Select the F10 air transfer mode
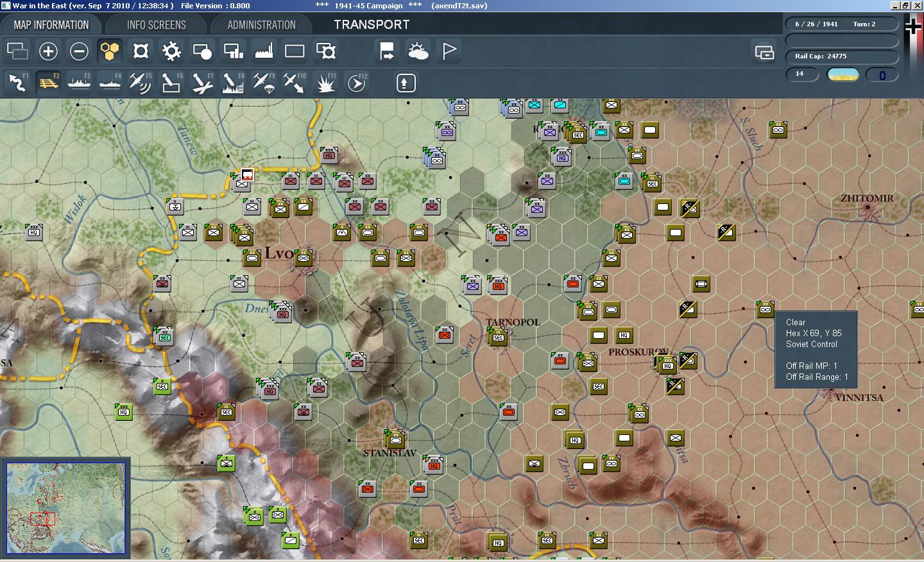 coord(295,83)
